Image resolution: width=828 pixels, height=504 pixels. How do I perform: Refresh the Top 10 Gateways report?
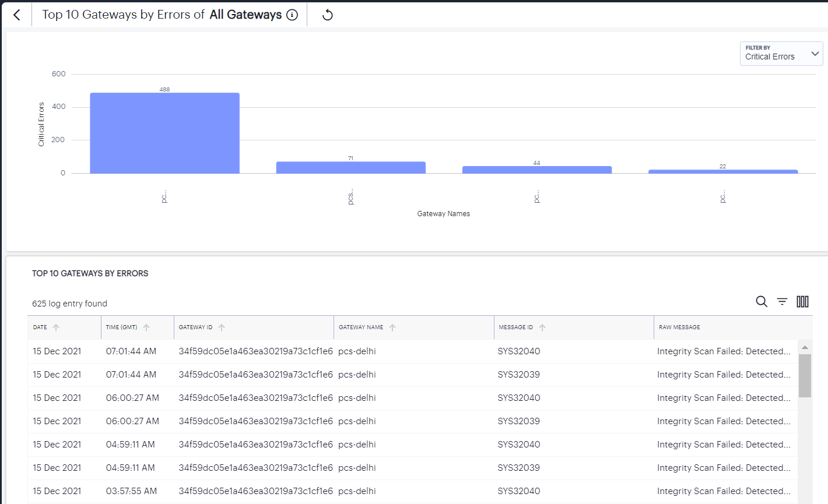point(327,15)
